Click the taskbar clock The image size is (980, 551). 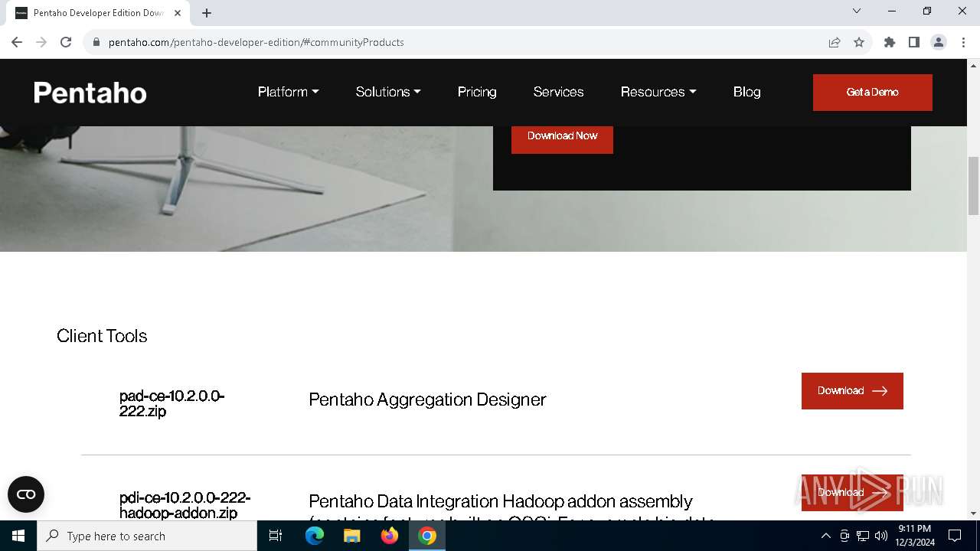(x=914, y=536)
